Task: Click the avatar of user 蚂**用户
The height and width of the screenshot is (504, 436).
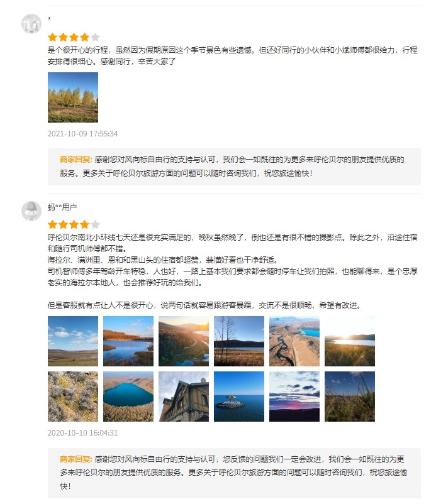Action: click(x=31, y=211)
